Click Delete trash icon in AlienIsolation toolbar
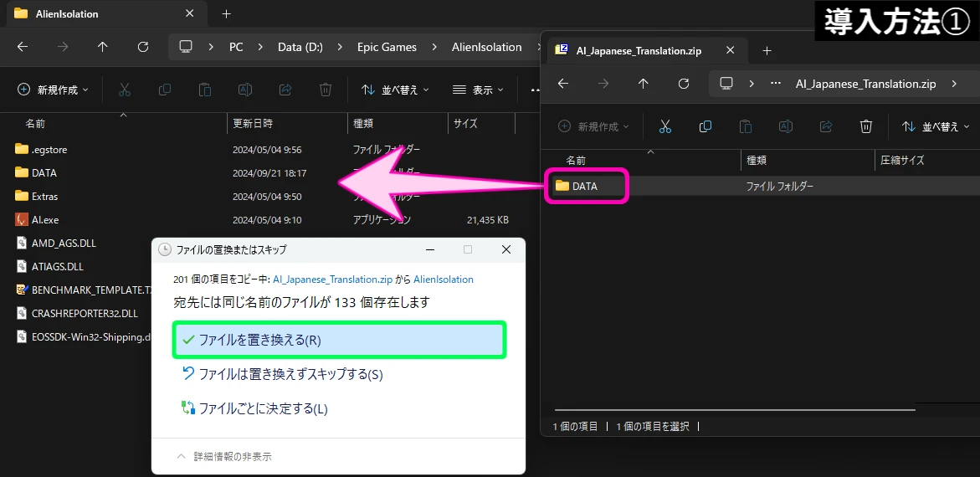 pos(325,90)
